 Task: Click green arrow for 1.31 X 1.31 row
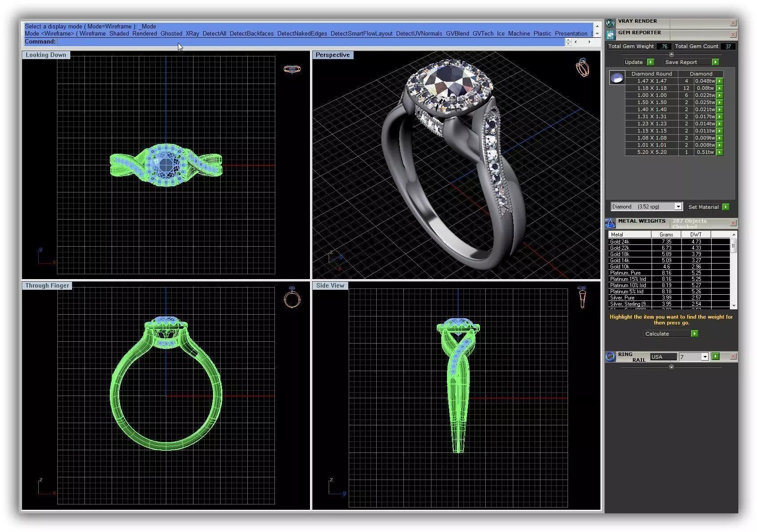tap(720, 117)
